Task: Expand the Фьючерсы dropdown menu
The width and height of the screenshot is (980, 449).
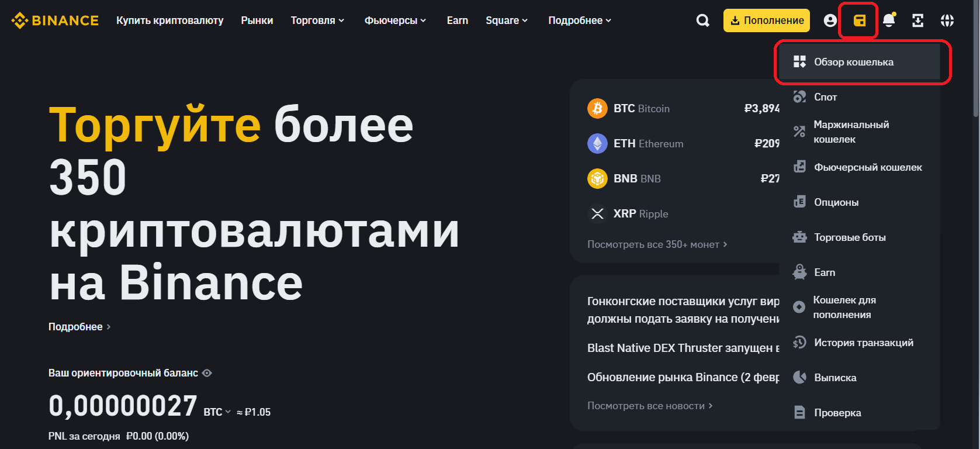Action: tap(395, 20)
